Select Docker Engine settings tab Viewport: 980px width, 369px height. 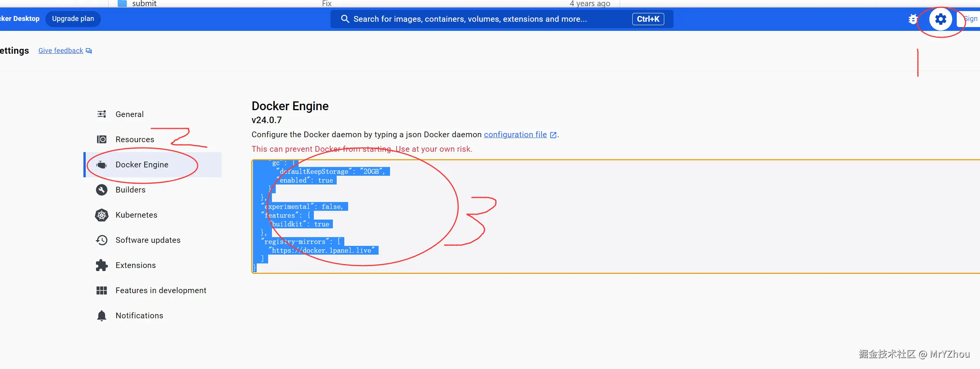pyautogui.click(x=153, y=164)
